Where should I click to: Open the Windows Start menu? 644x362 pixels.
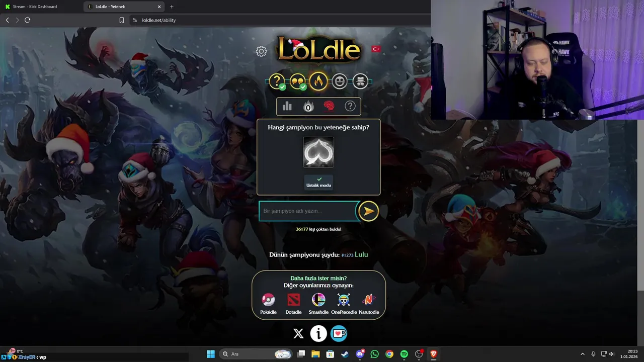pos(211,354)
